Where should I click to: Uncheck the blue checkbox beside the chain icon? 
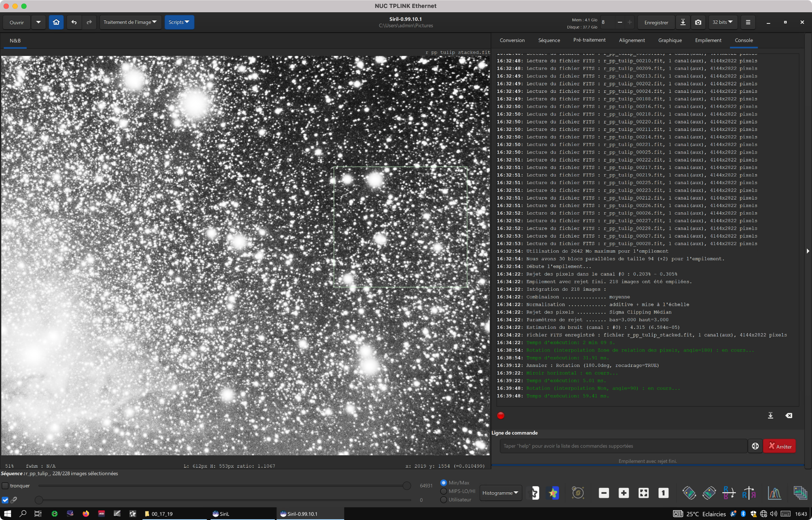pos(5,500)
